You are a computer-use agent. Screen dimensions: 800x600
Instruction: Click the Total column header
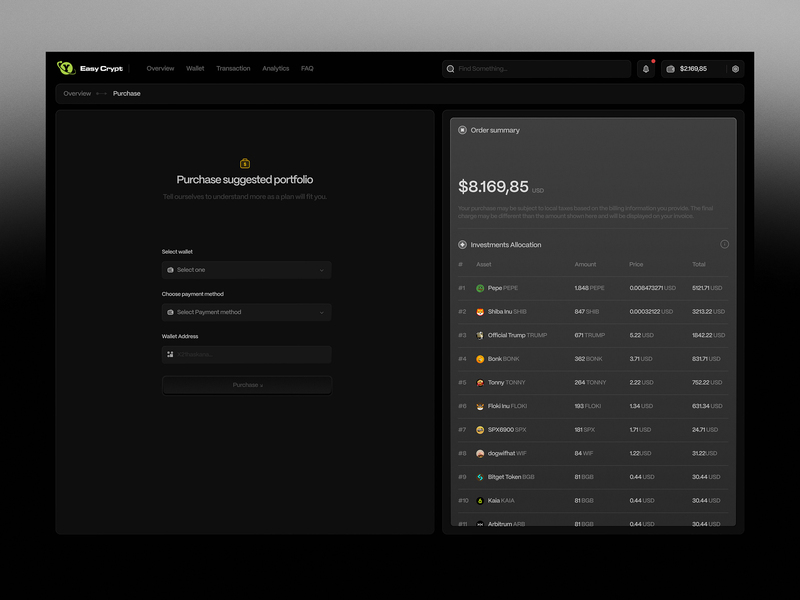click(699, 264)
